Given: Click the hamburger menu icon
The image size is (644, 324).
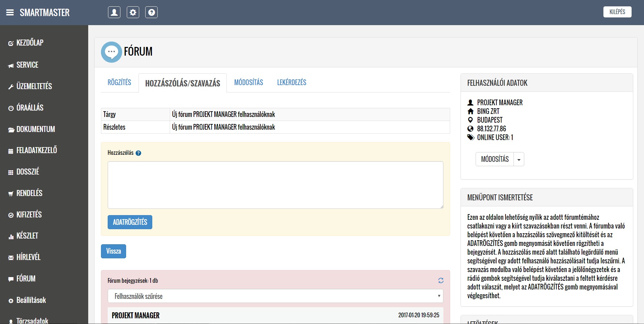Looking at the screenshot, I should click(x=10, y=12).
